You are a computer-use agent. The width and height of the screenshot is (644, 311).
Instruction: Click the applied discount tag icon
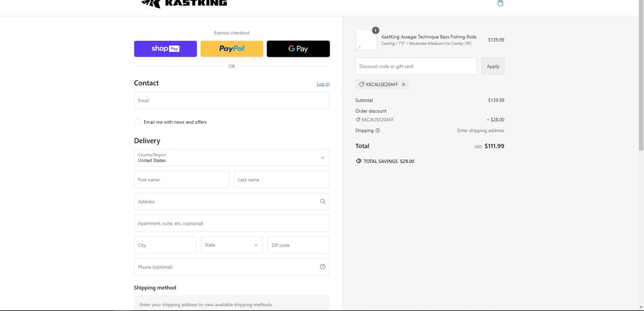361,85
